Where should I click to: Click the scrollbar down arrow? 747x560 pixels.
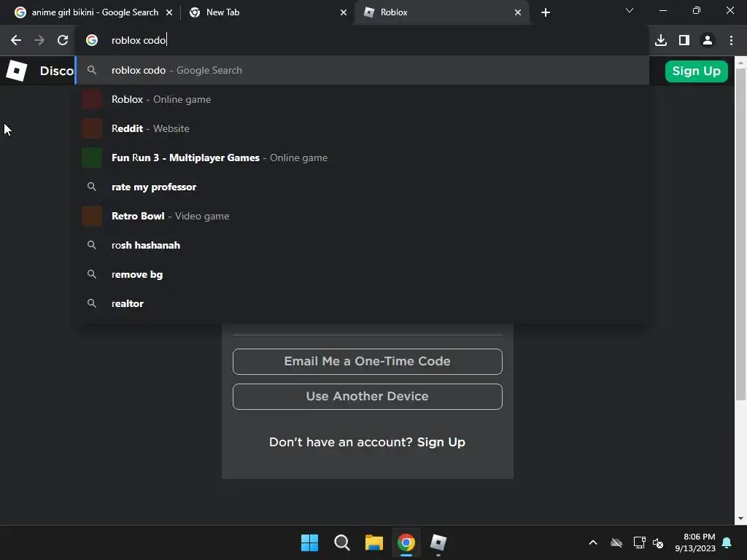740,518
